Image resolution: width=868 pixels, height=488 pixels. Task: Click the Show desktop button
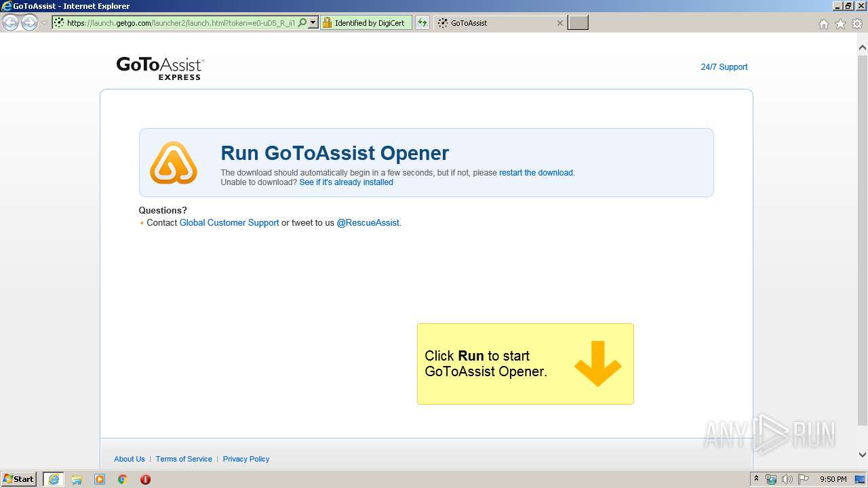[861, 479]
